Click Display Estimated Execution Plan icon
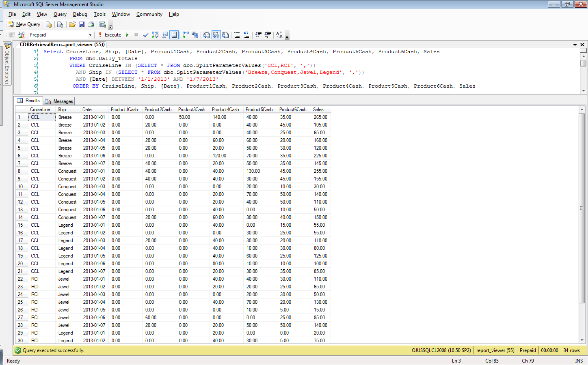Screen dimensions: 588x365 tap(155, 35)
